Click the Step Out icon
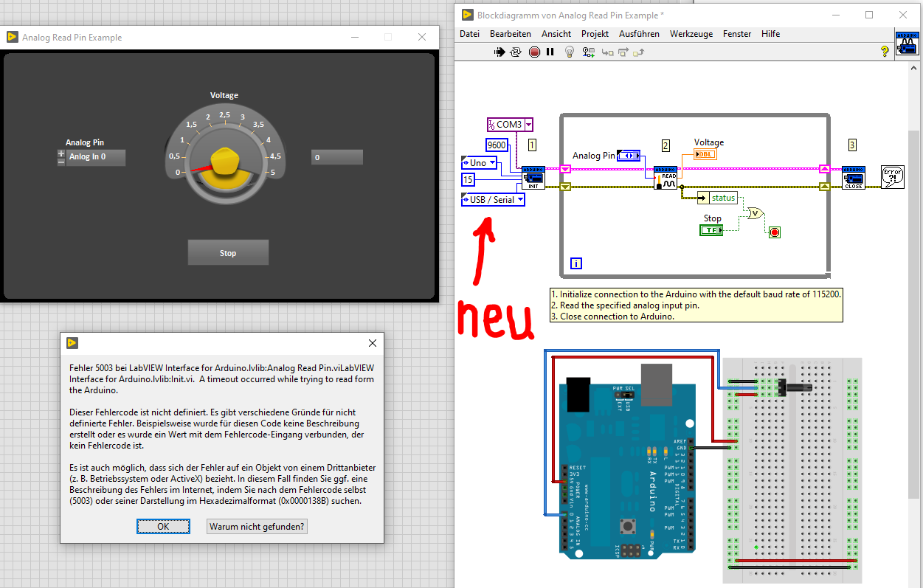The height and width of the screenshot is (588, 923). (639, 52)
